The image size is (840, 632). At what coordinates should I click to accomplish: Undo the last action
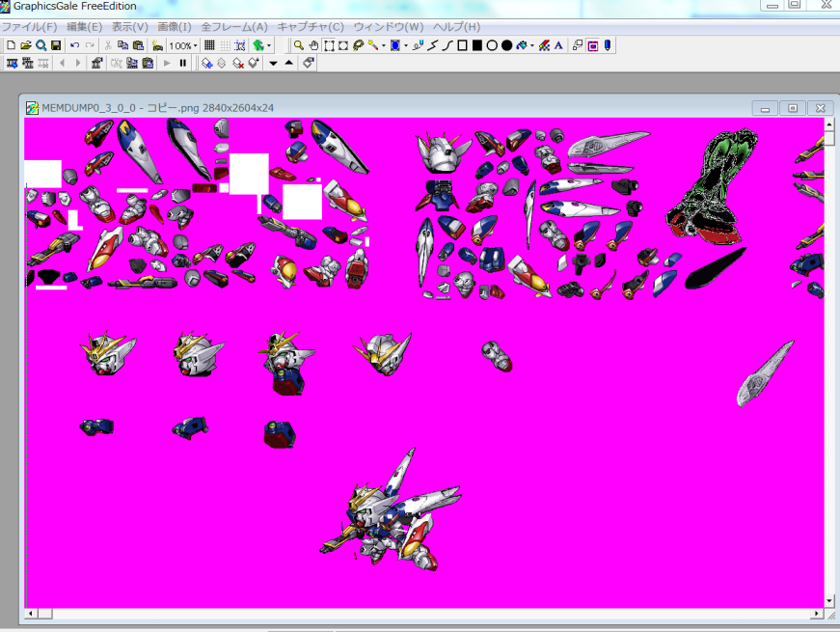(75, 45)
